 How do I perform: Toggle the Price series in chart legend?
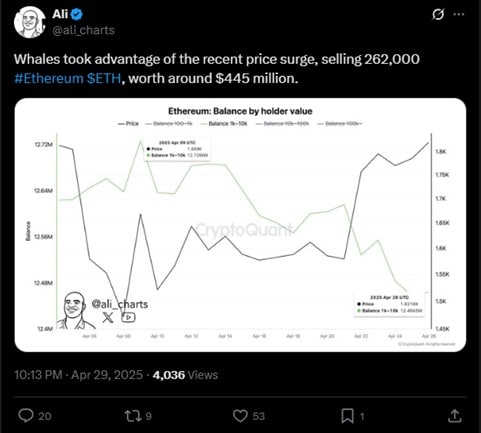pos(128,124)
